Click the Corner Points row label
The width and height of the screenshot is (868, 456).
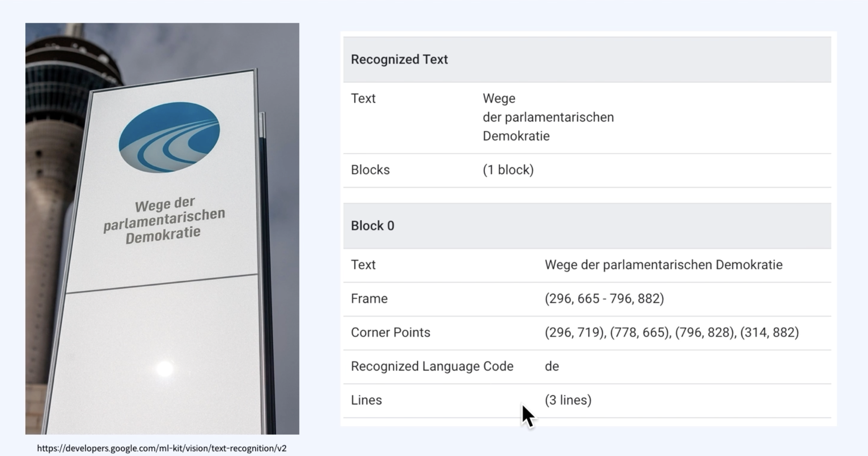[x=391, y=332]
